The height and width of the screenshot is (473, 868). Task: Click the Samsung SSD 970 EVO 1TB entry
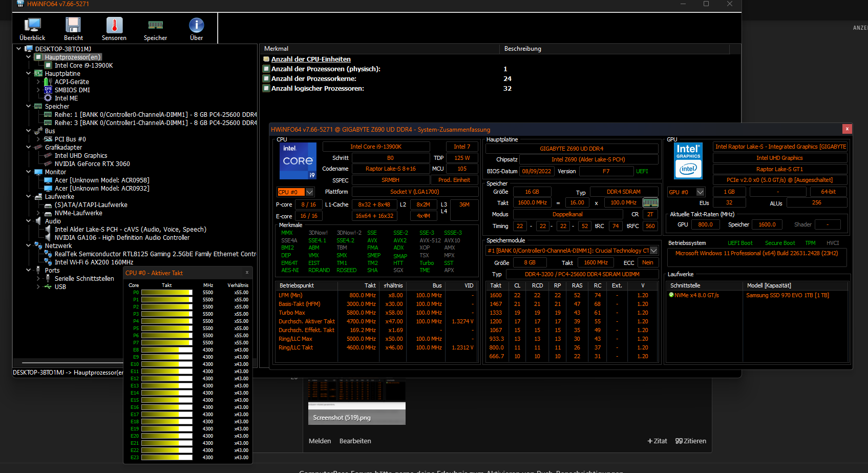pos(788,295)
